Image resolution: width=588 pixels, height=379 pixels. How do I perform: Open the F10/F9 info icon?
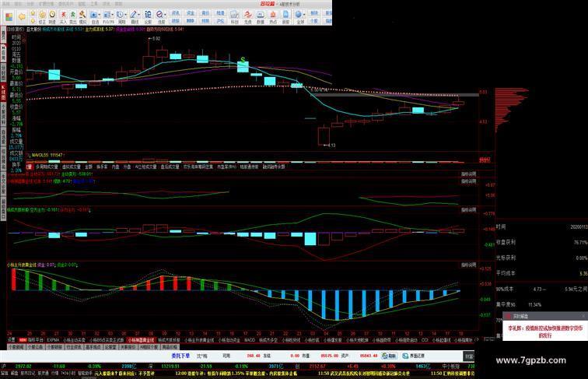[107, 17]
